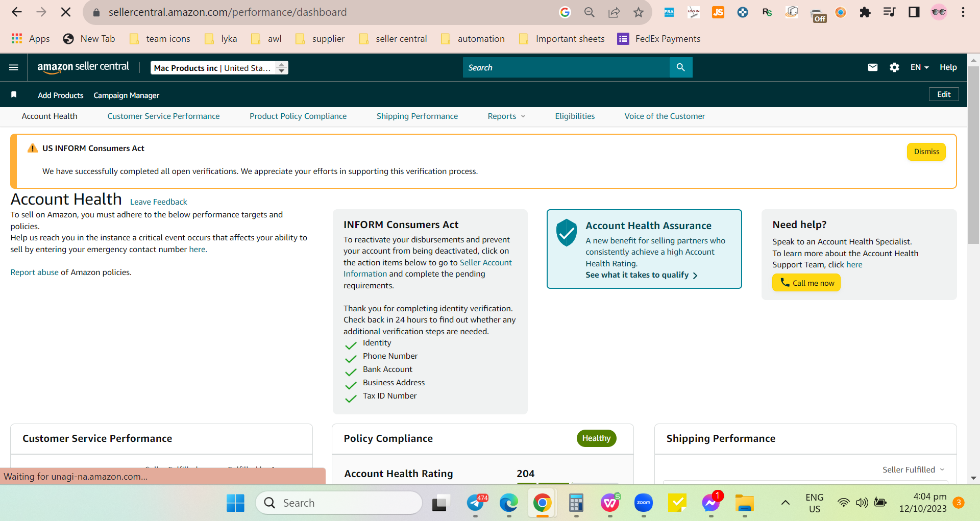
Task: Open the clock and date panel
Action: (923, 503)
